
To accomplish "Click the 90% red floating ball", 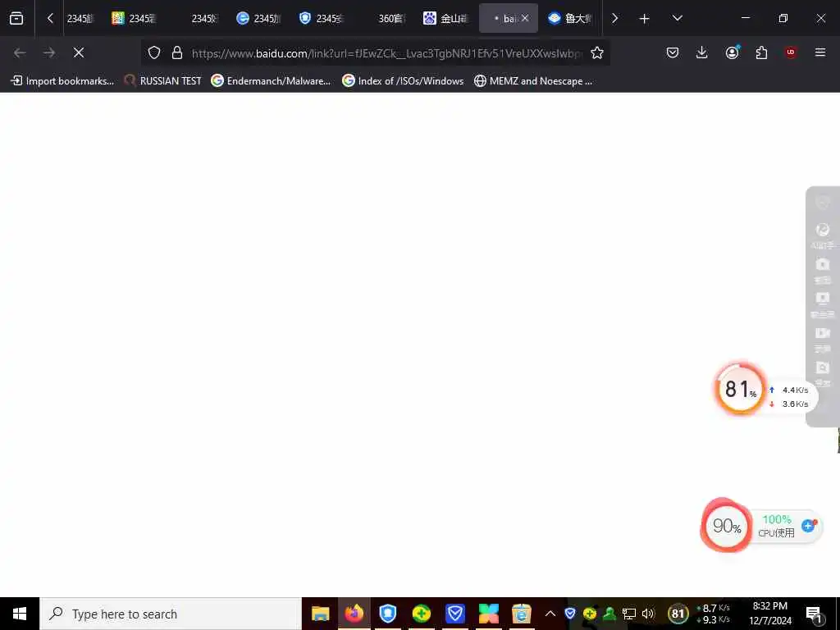I will pyautogui.click(x=727, y=526).
